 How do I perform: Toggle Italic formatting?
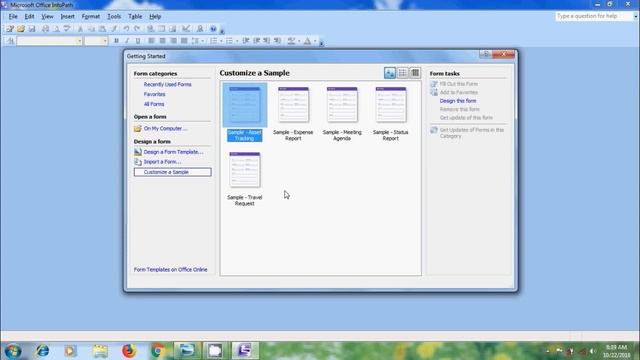click(127, 41)
